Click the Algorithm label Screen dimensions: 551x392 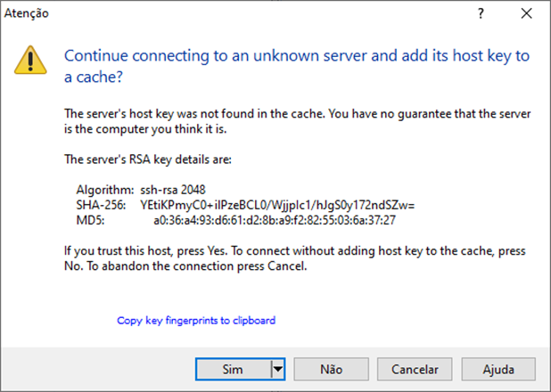(105, 190)
